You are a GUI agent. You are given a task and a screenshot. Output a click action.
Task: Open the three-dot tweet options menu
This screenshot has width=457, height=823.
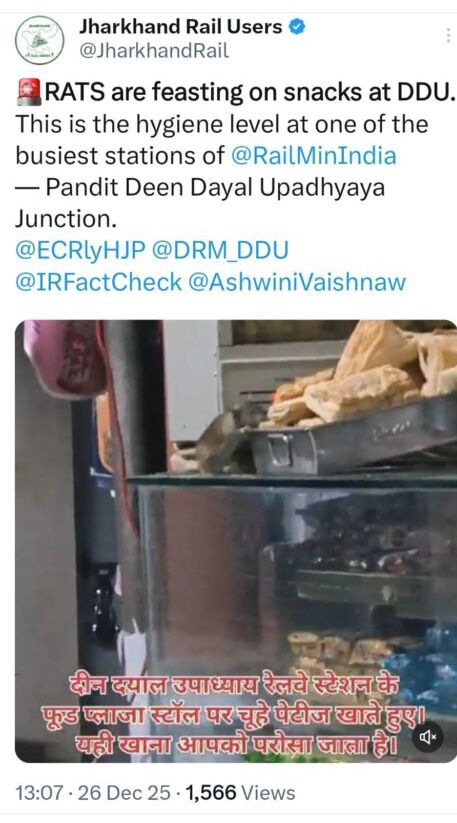448,35
